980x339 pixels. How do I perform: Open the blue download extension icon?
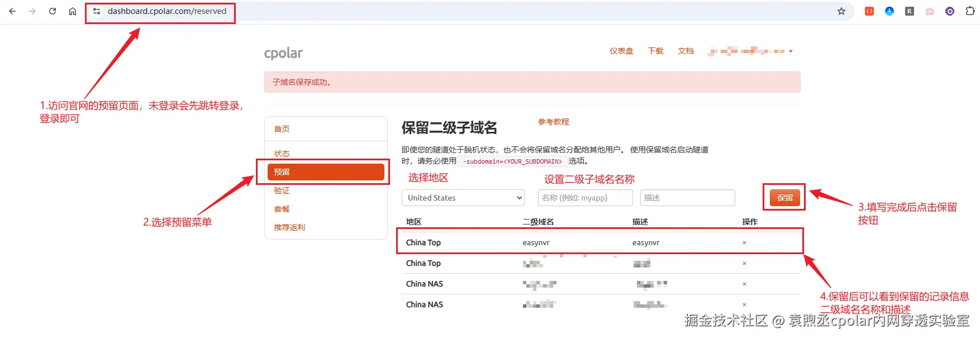coord(889,11)
